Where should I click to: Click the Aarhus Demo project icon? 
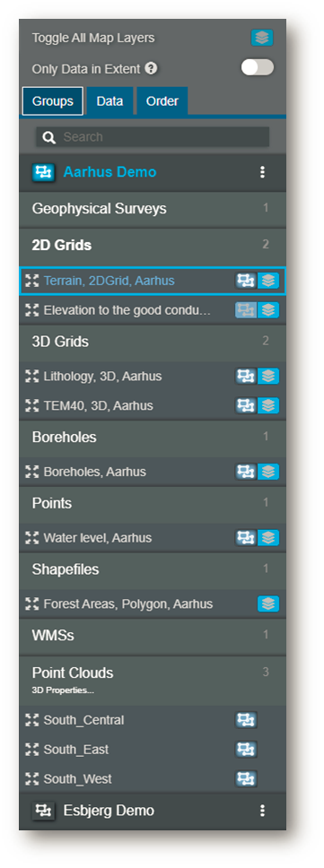click(43, 172)
